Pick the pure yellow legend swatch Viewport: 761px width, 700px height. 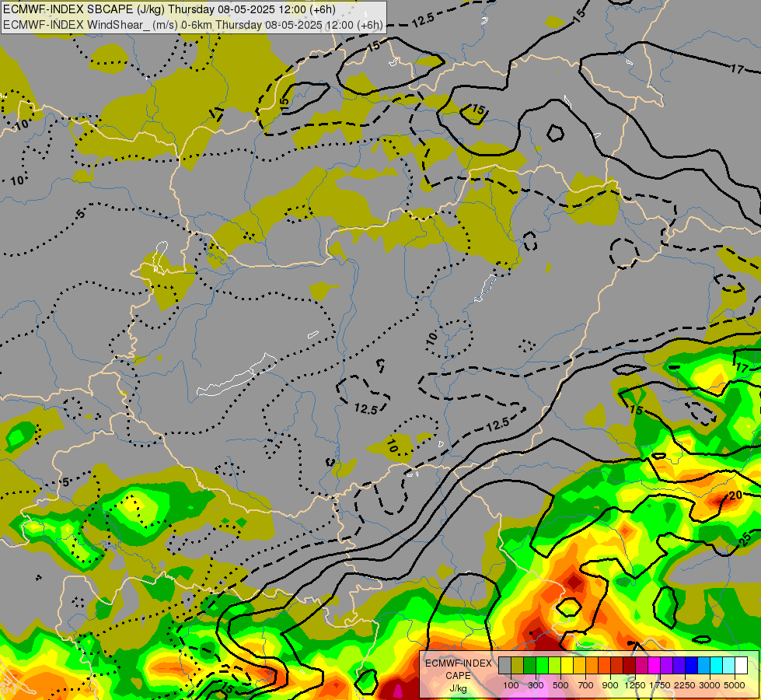pyautogui.click(x=567, y=665)
